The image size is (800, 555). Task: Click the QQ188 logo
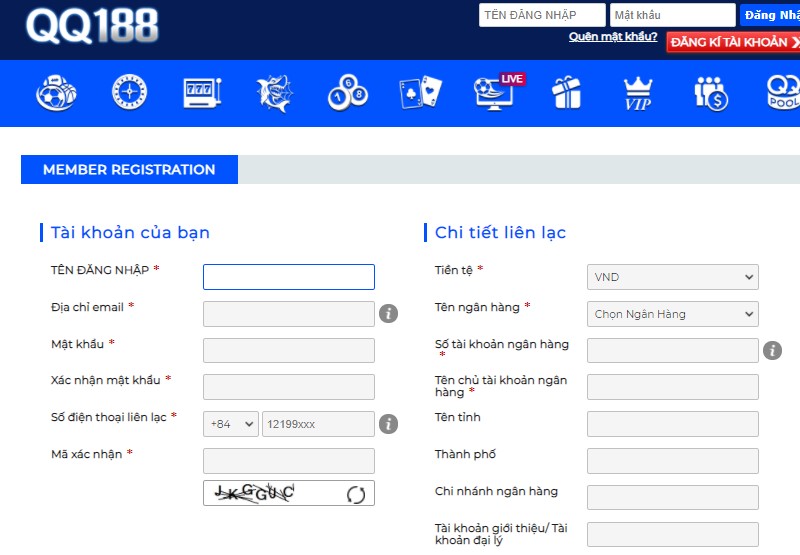[92, 26]
